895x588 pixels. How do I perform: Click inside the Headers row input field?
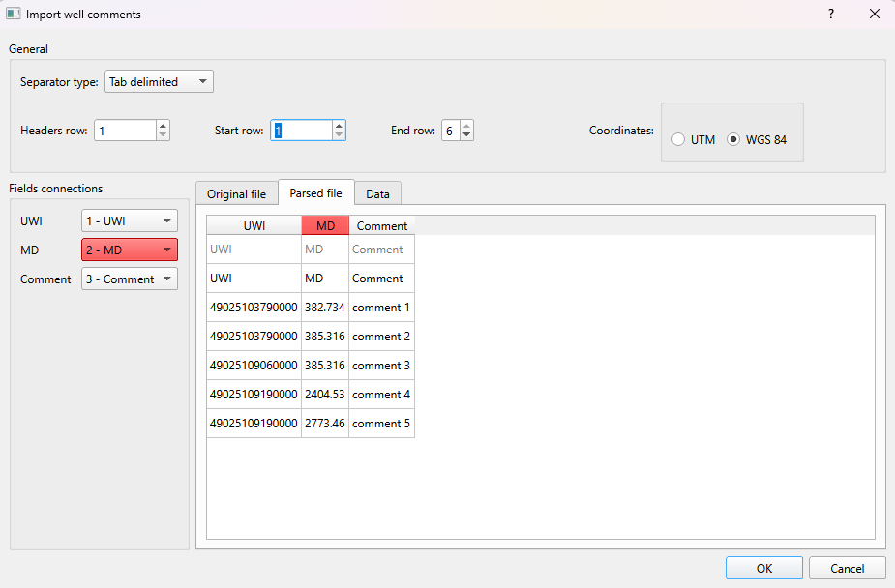(124, 130)
